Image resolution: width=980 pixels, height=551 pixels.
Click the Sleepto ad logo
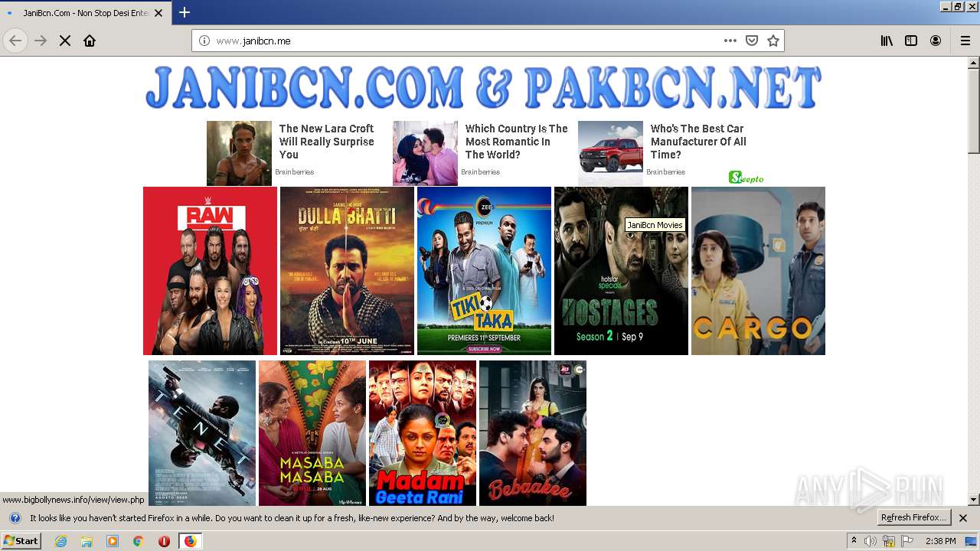pyautogui.click(x=746, y=178)
